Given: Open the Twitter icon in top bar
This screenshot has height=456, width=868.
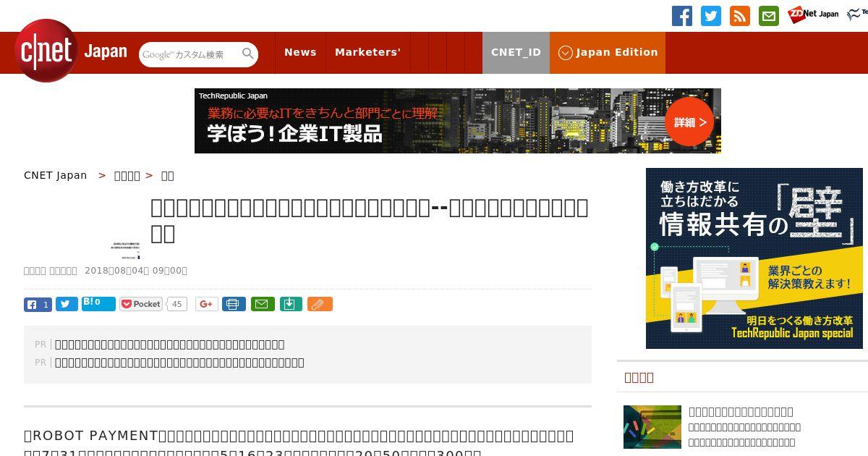Looking at the screenshot, I should click(x=711, y=16).
